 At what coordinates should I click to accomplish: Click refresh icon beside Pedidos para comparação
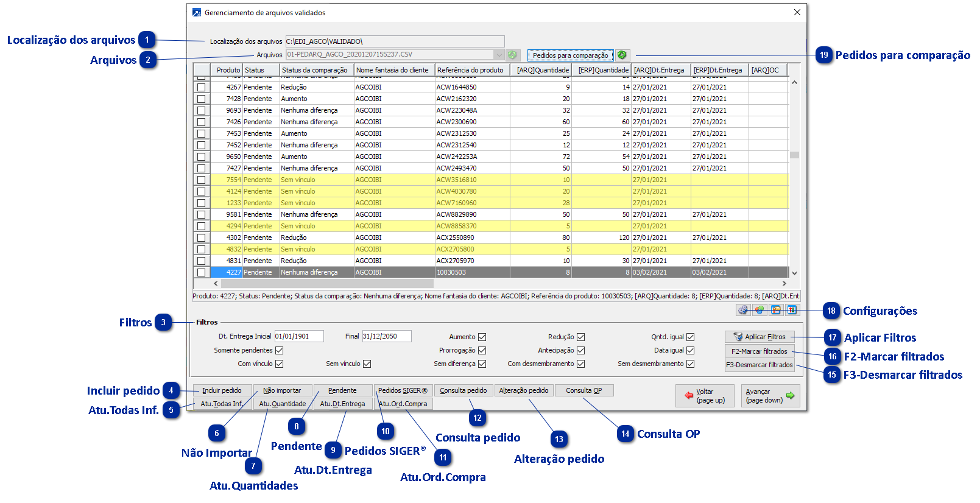622,55
